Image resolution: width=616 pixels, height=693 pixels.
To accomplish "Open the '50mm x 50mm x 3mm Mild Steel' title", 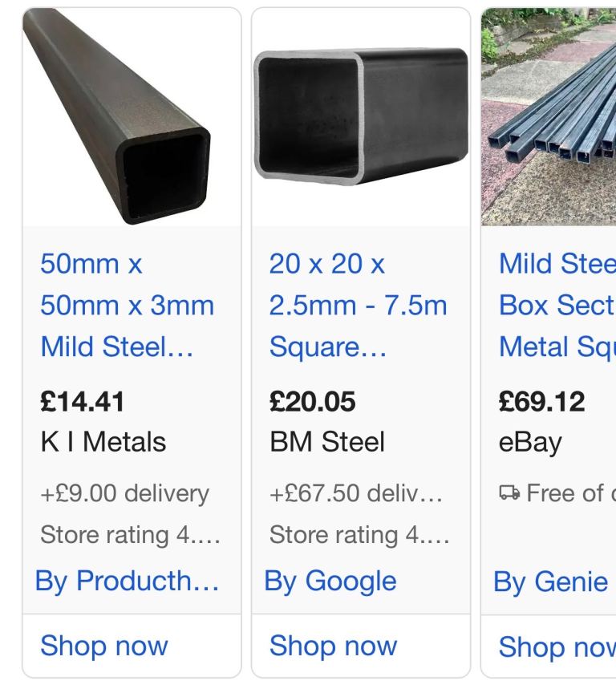I will [x=128, y=306].
